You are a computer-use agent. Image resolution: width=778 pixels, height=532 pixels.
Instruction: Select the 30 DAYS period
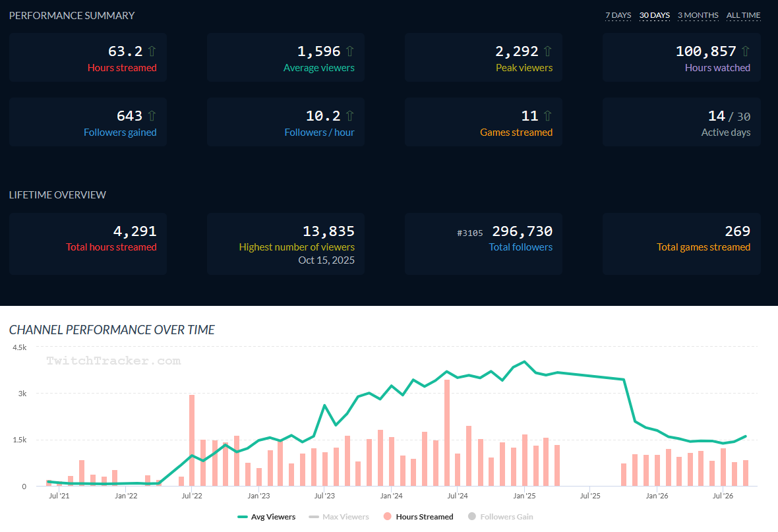(655, 15)
